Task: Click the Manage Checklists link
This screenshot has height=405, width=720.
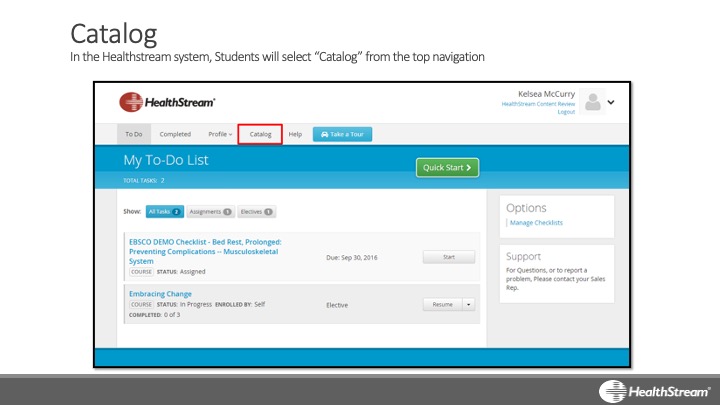Action: pyautogui.click(x=536, y=223)
